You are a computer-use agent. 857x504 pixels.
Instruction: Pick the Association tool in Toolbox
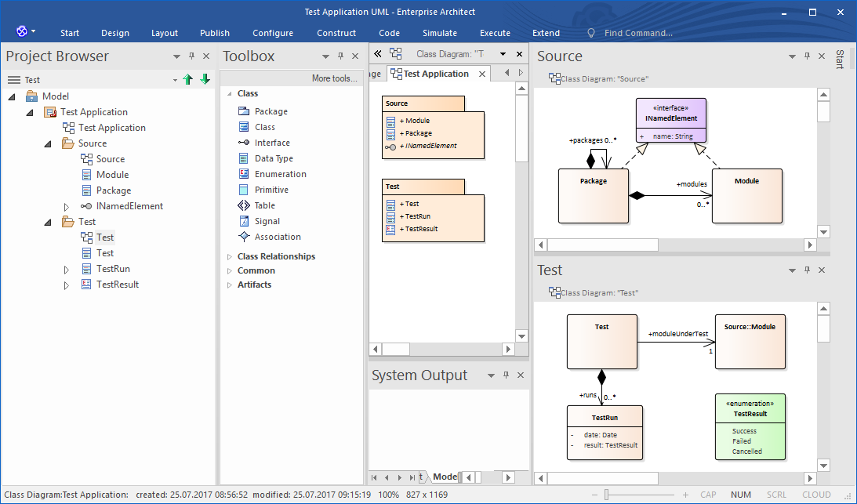[277, 237]
